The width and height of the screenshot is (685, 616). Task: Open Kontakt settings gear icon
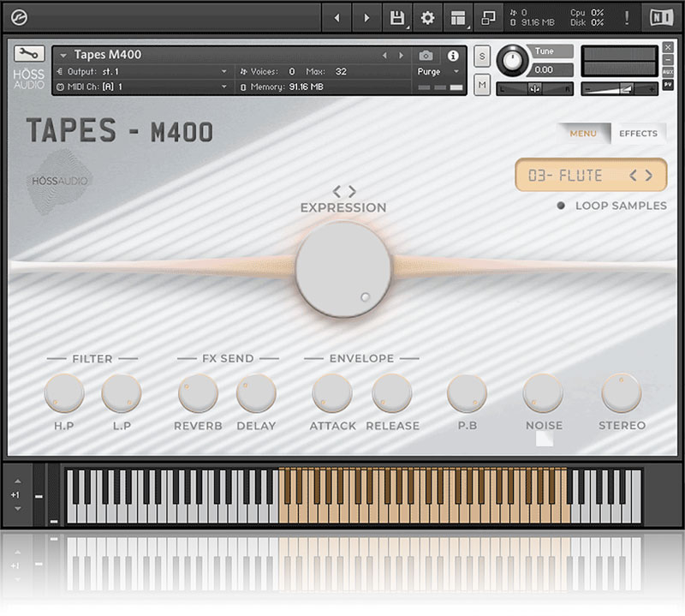[427, 18]
